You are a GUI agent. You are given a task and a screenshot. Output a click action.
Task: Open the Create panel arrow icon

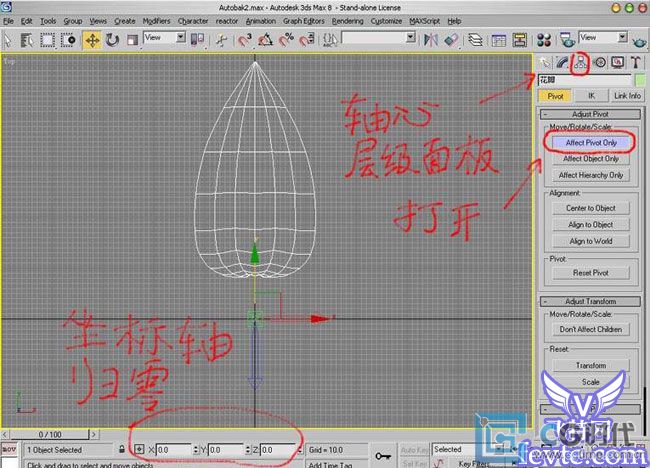[545, 61]
